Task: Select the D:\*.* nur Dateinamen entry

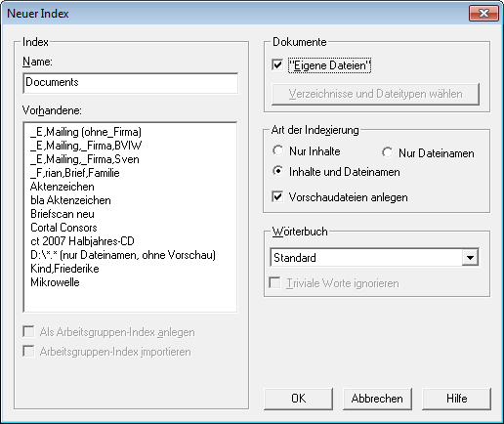Action: (x=123, y=255)
